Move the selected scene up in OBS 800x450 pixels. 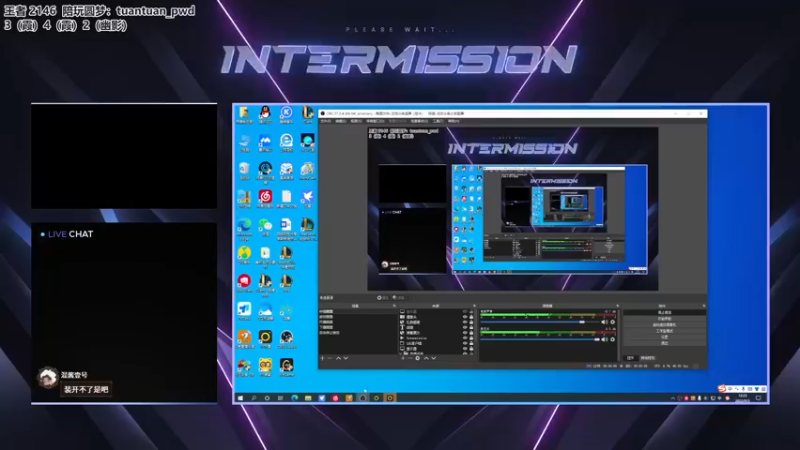pos(338,358)
